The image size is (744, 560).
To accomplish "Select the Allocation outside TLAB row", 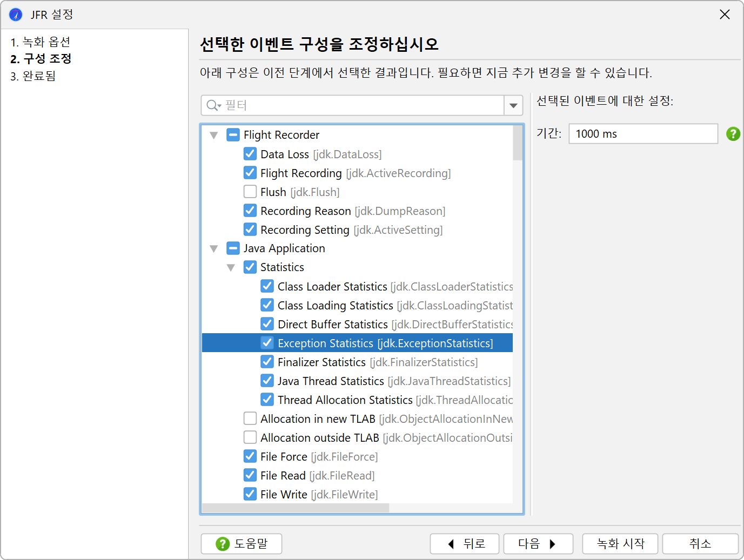I will click(x=386, y=437).
